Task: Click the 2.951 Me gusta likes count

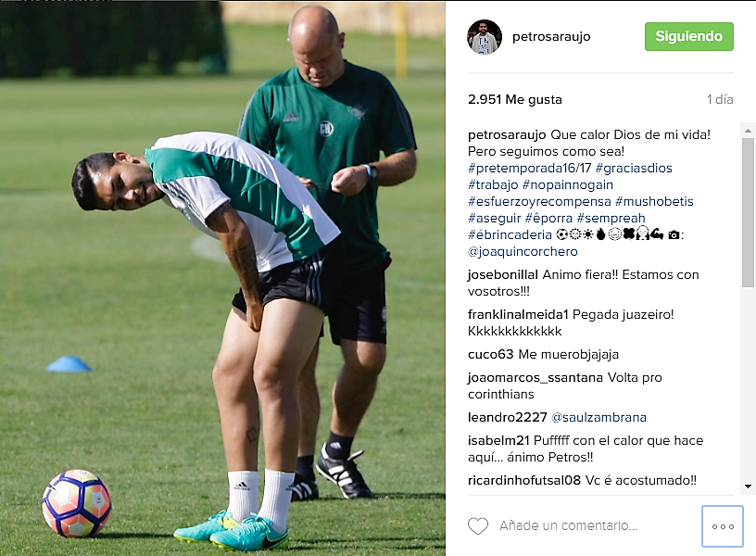Action: click(x=515, y=99)
